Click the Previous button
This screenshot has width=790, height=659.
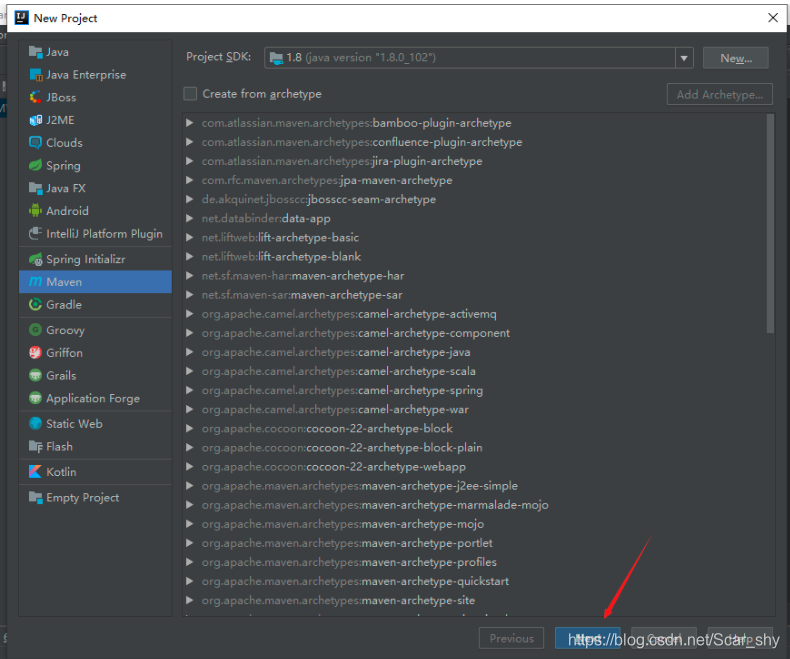coord(511,638)
